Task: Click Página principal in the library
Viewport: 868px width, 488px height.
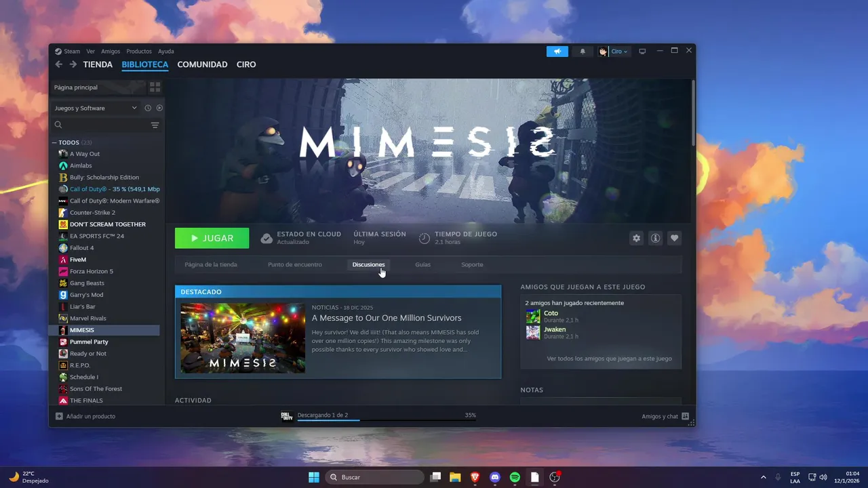Action: click(x=99, y=87)
